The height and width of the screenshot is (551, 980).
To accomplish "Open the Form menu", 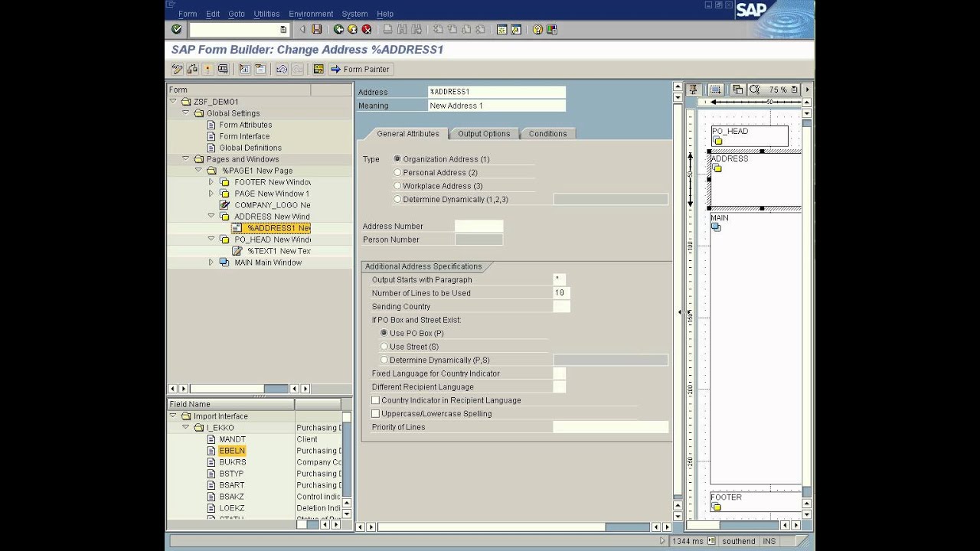I will click(x=188, y=14).
